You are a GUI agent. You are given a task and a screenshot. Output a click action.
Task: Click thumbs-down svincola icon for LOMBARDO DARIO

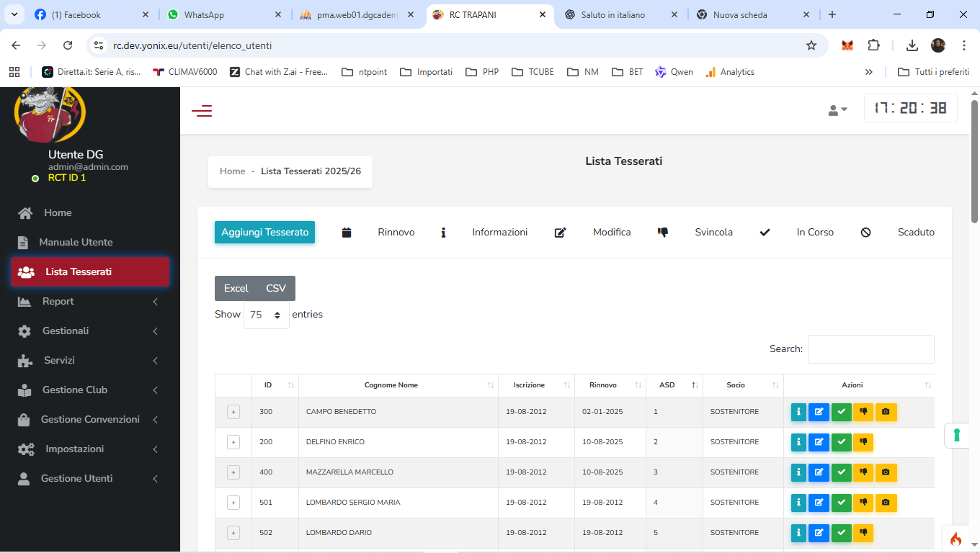pos(863,533)
